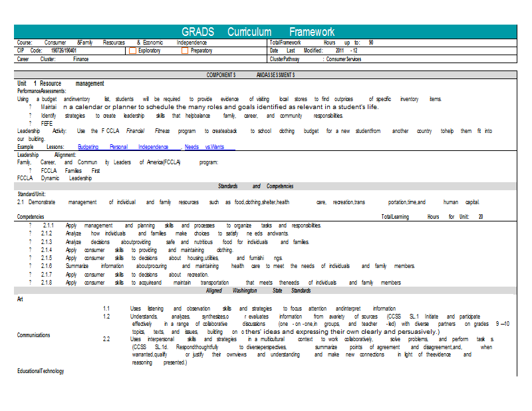This screenshot has width=532, height=411.
Task: Open the Needs vs Wants link
Action: click(204, 147)
